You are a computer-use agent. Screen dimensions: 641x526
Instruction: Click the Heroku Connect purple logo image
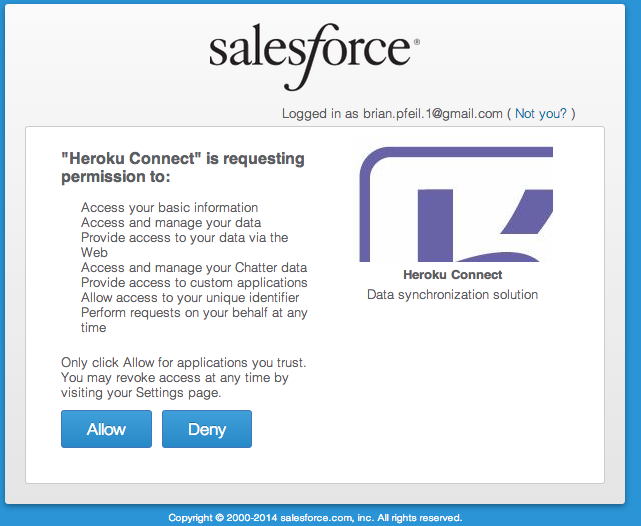pos(456,204)
